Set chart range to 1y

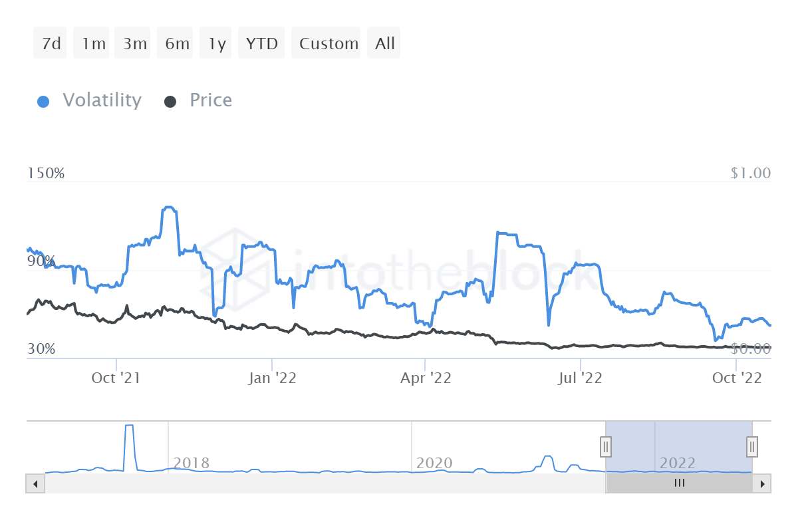(x=215, y=44)
